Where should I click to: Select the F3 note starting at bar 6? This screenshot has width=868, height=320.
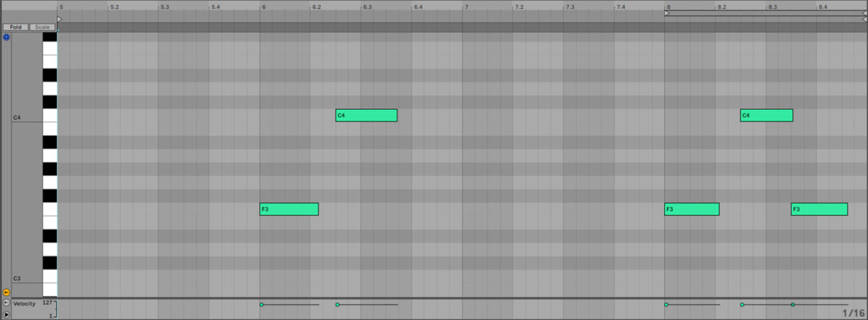tap(289, 209)
